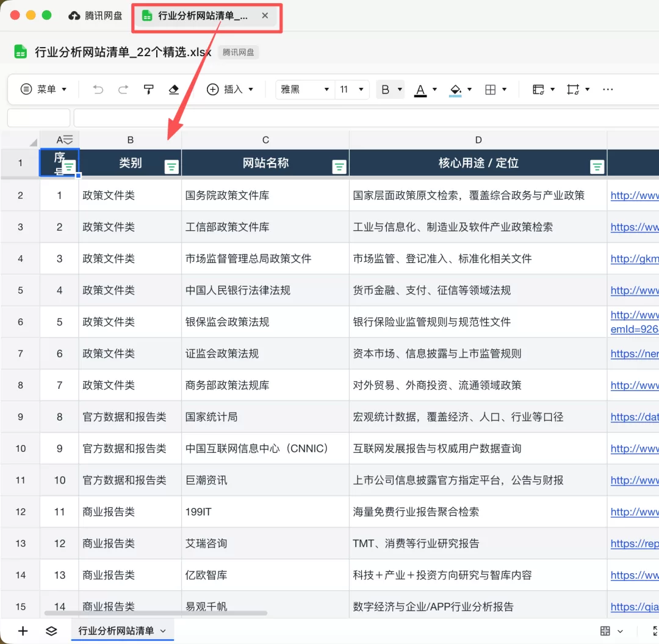Open the 国务院政策文件库 http link
This screenshot has height=644, width=659.
[635, 195]
